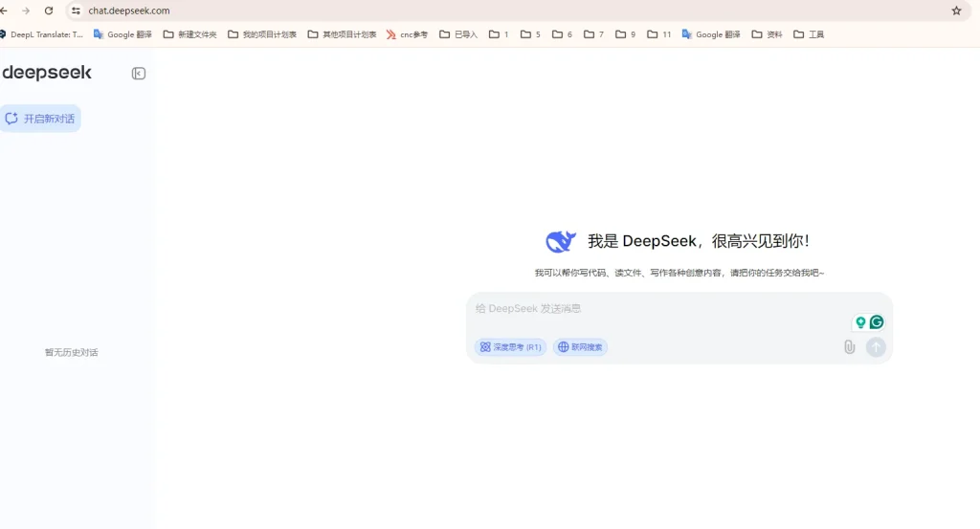Image resolution: width=980 pixels, height=529 pixels.
Task: Click the paperclip attach file icon
Action: (850, 346)
